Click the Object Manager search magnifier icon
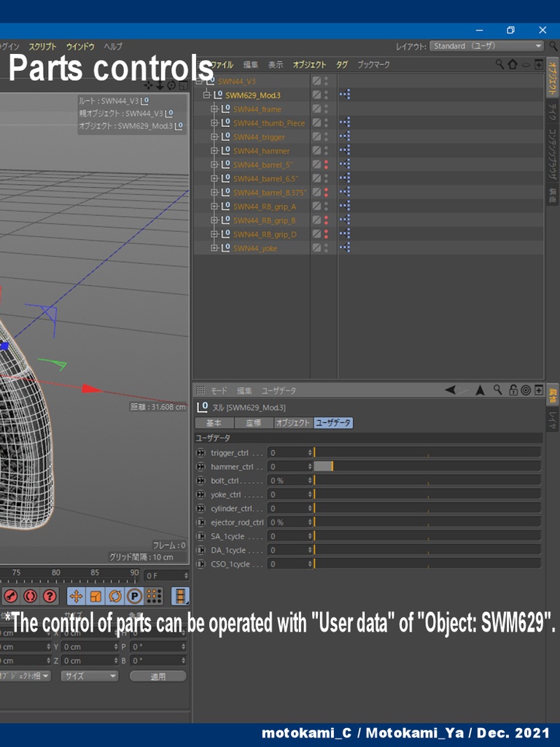 tap(499, 64)
